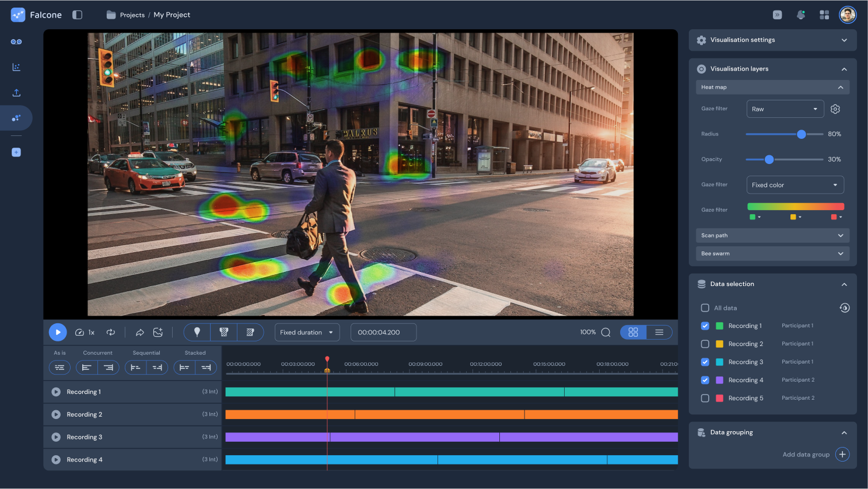Click the blue Play button in the toolbar

click(58, 332)
